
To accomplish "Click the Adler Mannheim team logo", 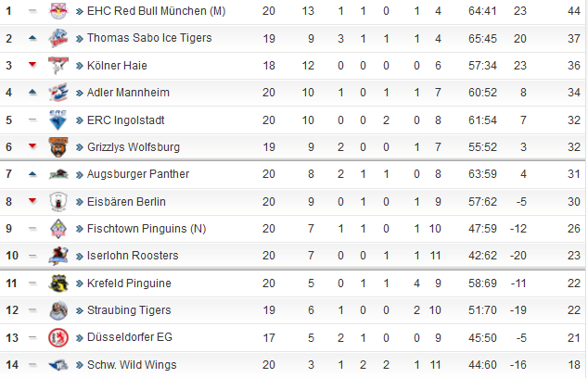I will (58, 93).
